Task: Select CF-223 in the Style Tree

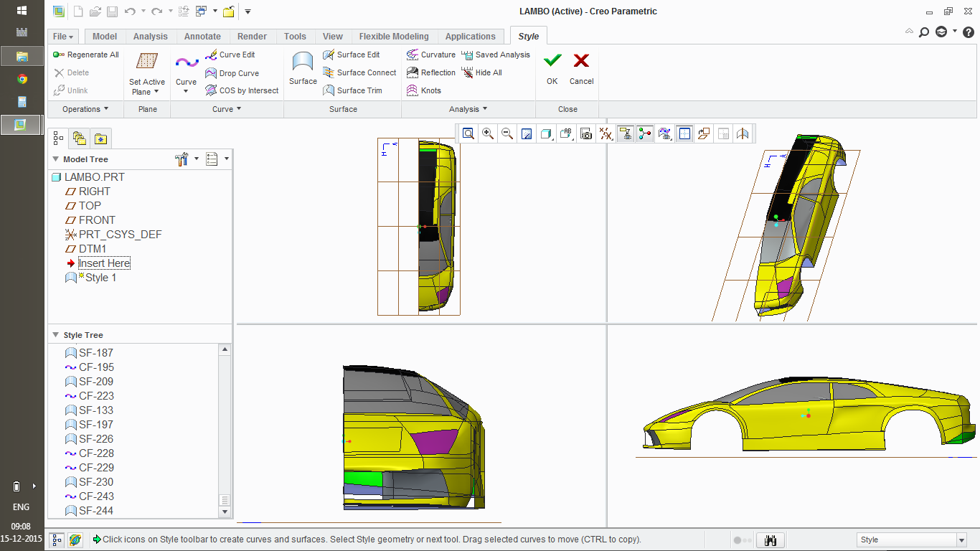Action: (89, 396)
